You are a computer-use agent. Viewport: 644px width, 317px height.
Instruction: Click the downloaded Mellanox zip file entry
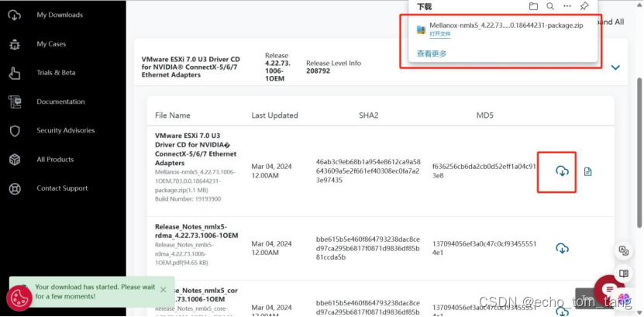click(x=506, y=26)
